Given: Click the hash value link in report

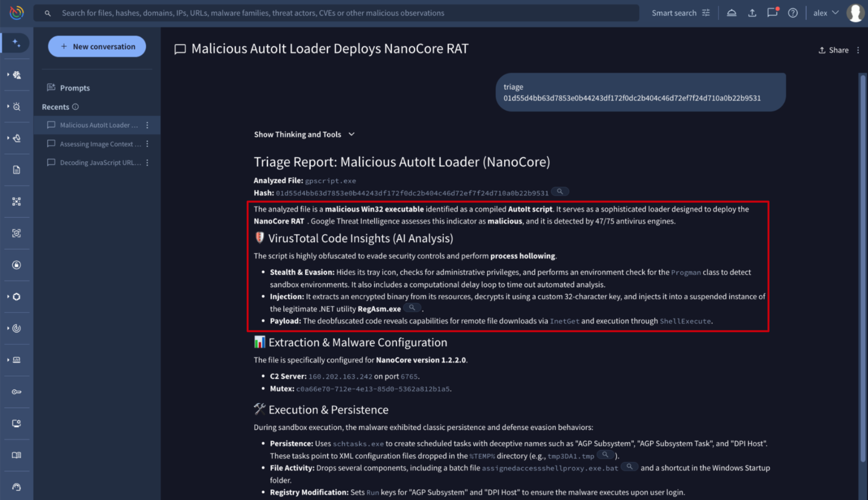Looking at the screenshot, I should tap(412, 193).
